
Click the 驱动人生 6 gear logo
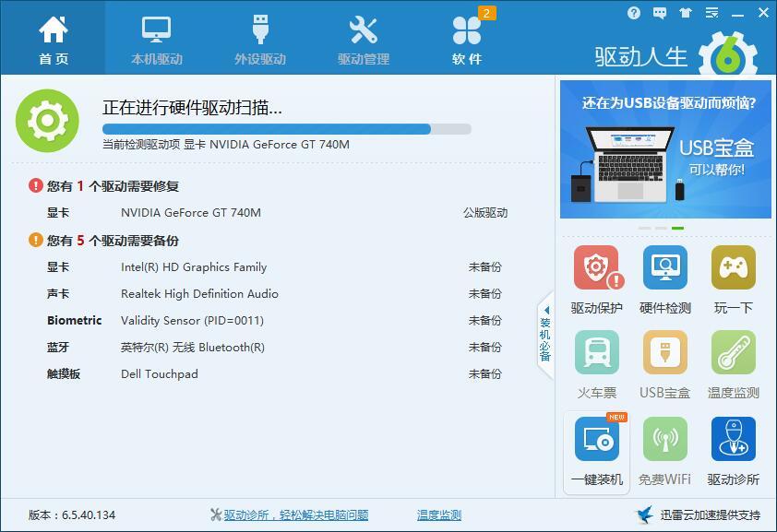pyautogui.click(x=727, y=55)
